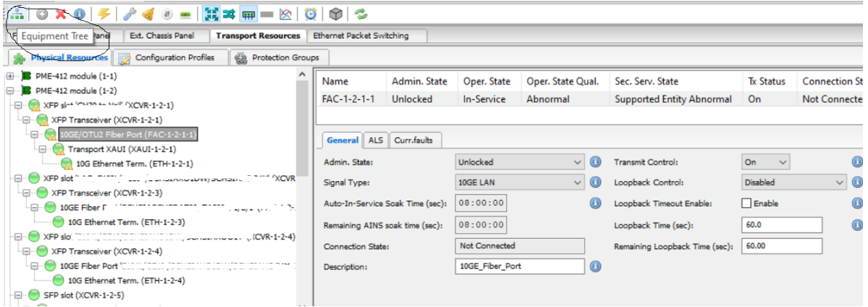Click the yellow lightning bolt icon
The image size is (868, 307).
point(104,14)
